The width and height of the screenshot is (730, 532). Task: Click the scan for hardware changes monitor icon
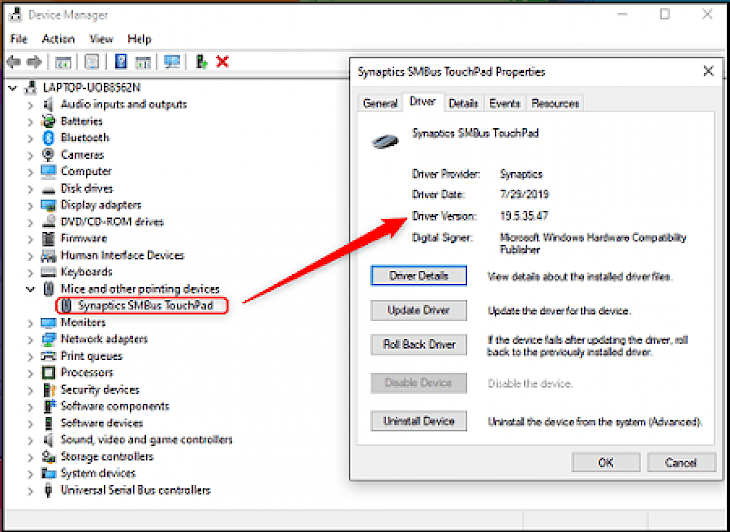pos(173,62)
